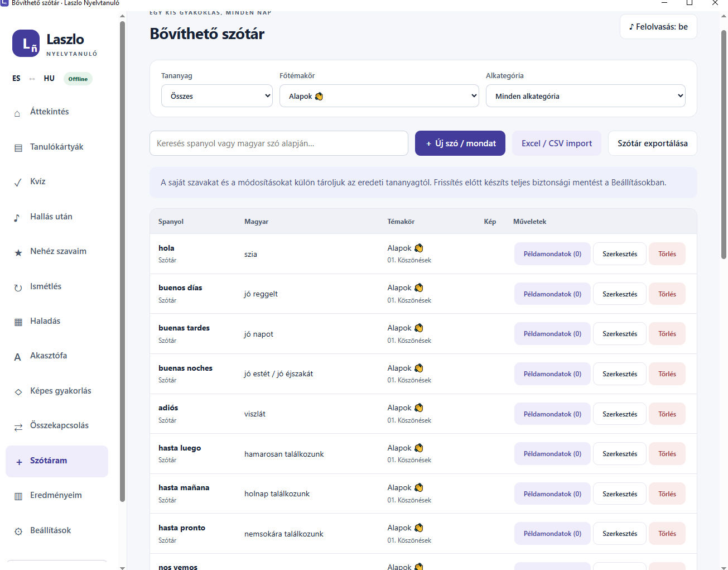Click the star icon beside Nehéz szavaim
The width and height of the screenshot is (728, 570).
[x=18, y=252]
